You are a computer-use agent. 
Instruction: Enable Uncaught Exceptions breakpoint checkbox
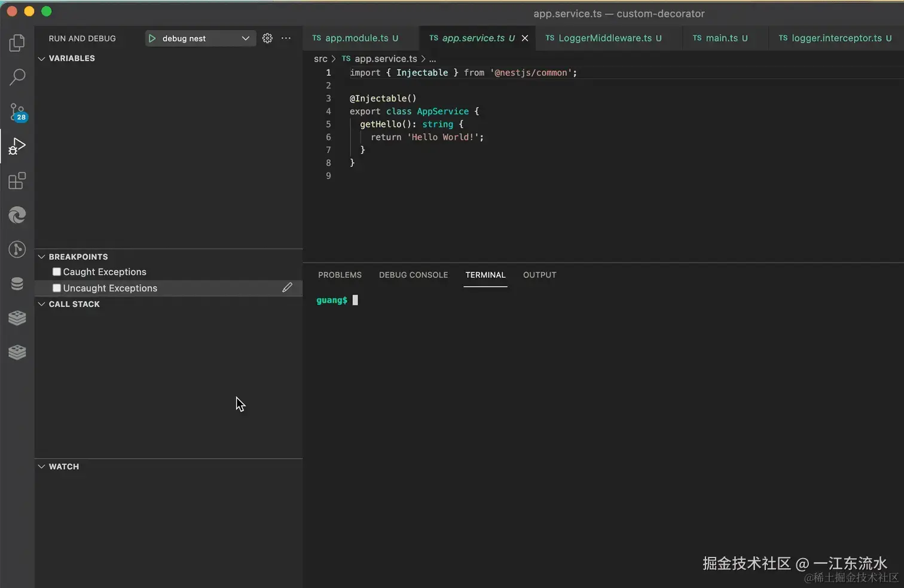(57, 288)
